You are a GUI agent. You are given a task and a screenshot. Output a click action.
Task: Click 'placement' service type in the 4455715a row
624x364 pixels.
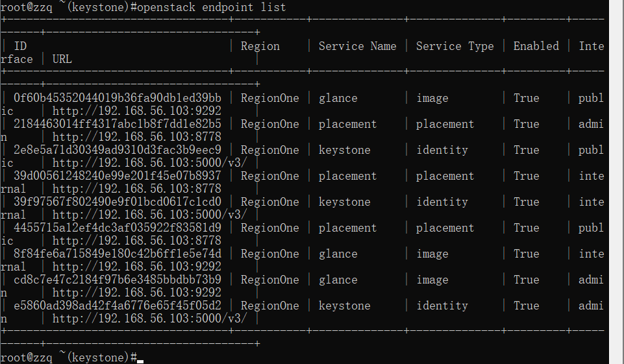[445, 228]
